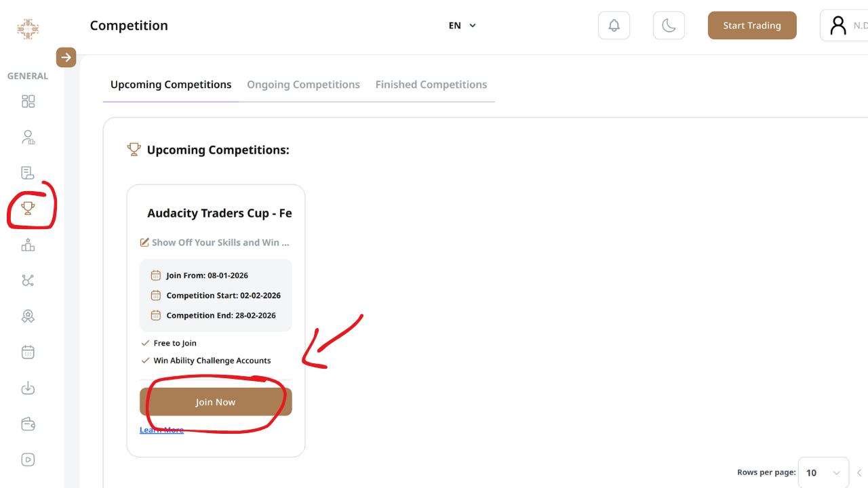Select the Upcoming Competitions tab
This screenshot has width=868, height=488.
171,85
